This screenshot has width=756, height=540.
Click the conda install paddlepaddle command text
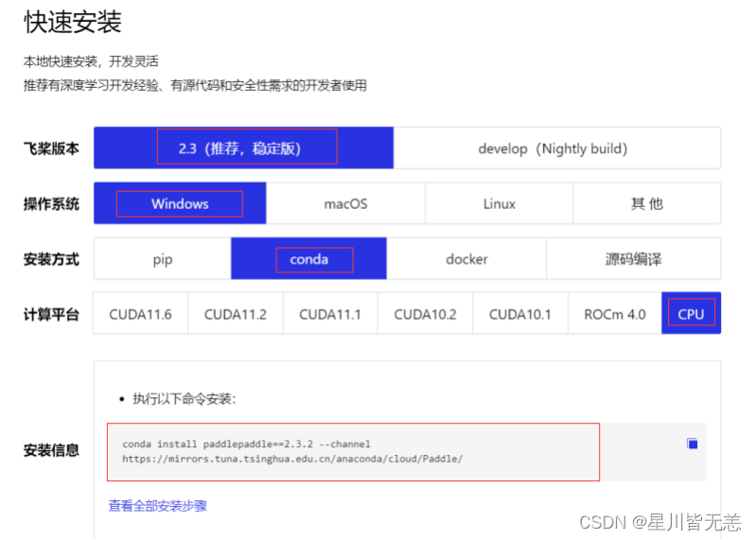pos(246,444)
